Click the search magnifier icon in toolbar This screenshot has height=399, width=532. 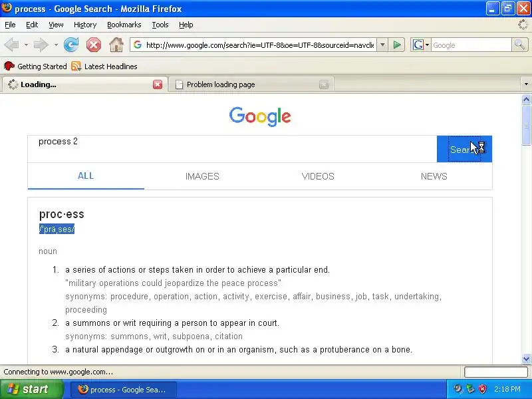click(519, 45)
